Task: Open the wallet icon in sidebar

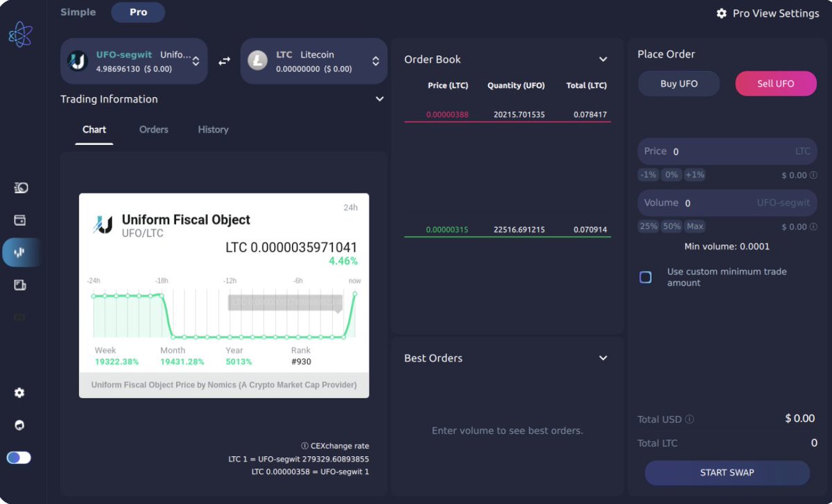Action: 20,220
